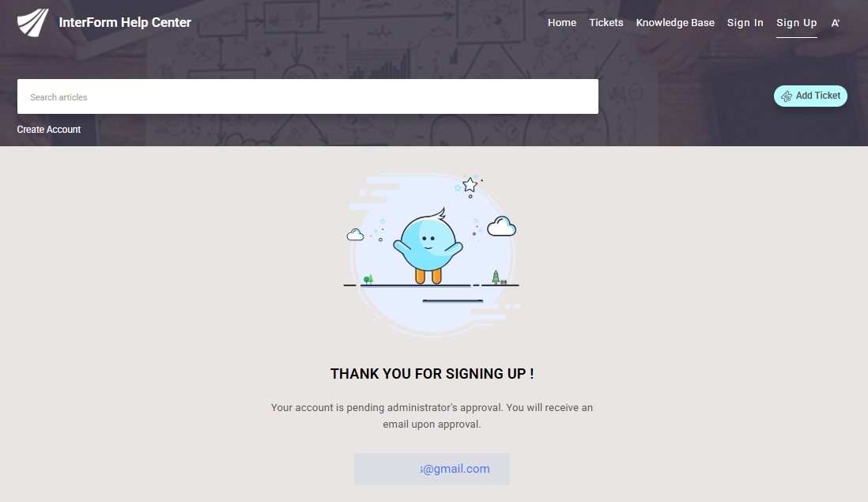Click the pine tree right of mascot
The height and width of the screenshot is (502, 868).
click(496, 277)
